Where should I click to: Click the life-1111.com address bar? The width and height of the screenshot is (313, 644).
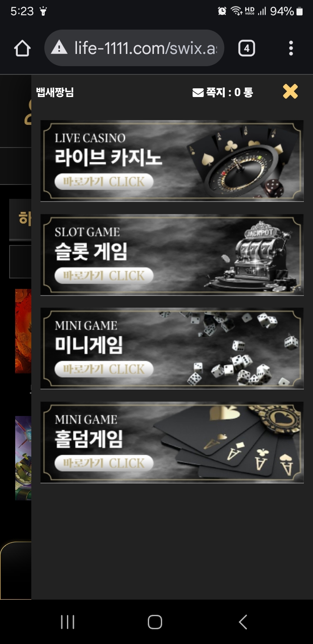point(134,48)
